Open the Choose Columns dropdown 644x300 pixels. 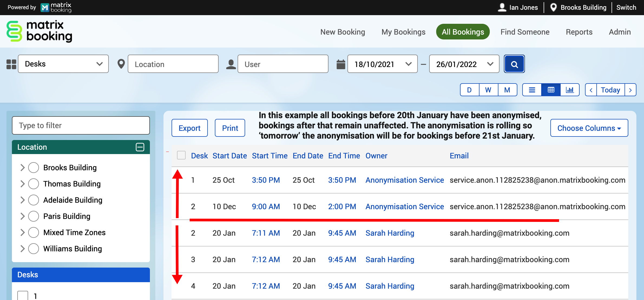pyautogui.click(x=589, y=128)
